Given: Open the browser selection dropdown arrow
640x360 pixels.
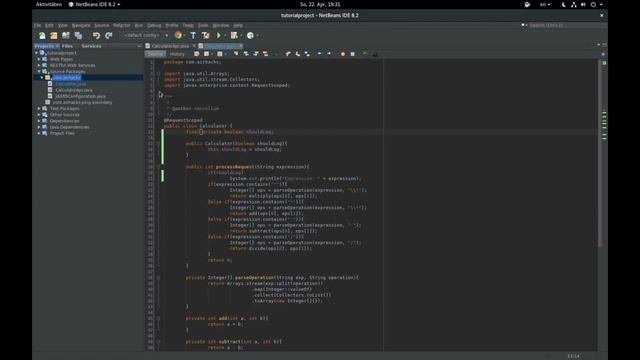Looking at the screenshot, I should pos(184,36).
